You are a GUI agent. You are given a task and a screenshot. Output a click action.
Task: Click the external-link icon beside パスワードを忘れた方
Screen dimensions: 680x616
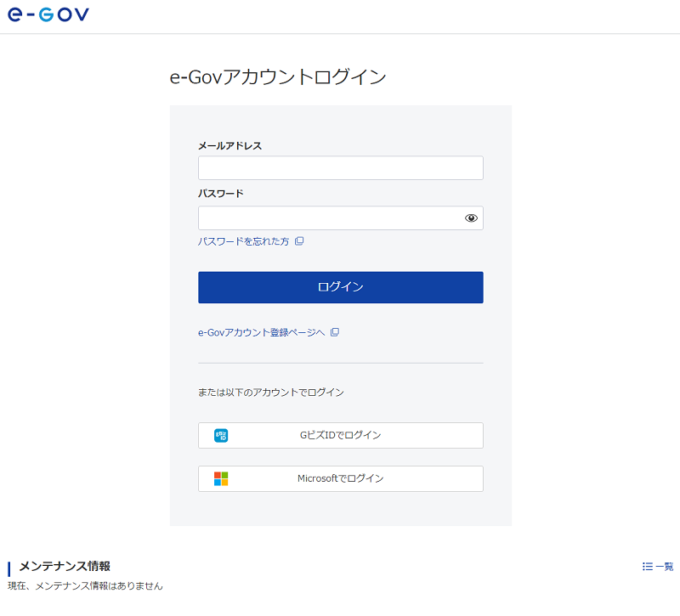(x=299, y=241)
